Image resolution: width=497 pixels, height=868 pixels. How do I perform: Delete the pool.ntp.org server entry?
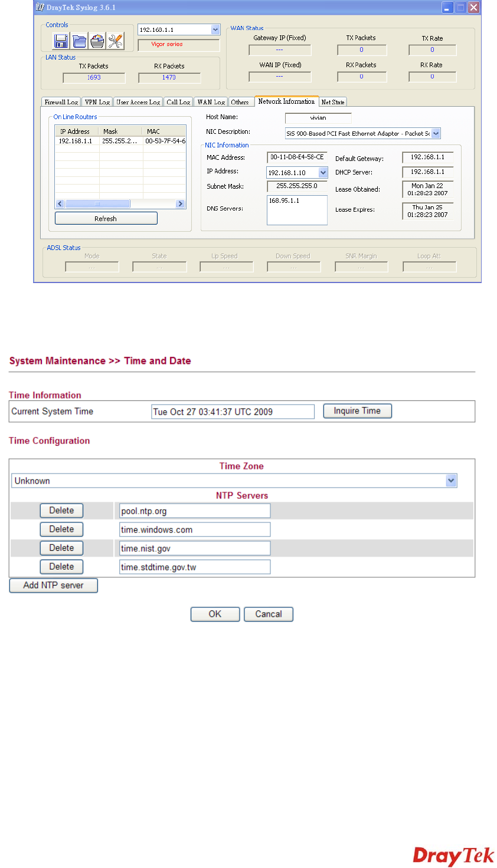61,511
